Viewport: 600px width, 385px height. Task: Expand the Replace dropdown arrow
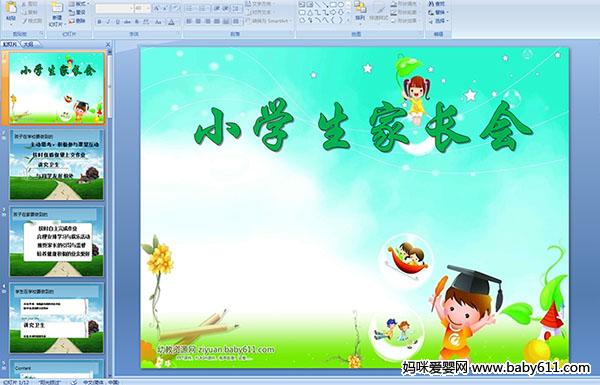point(447,12)
